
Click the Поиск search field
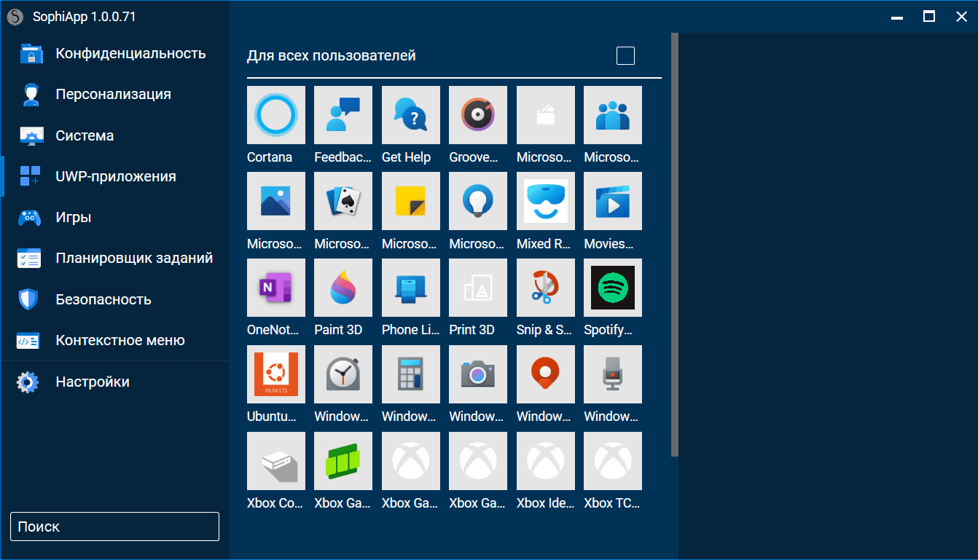(x=114, y=527)
